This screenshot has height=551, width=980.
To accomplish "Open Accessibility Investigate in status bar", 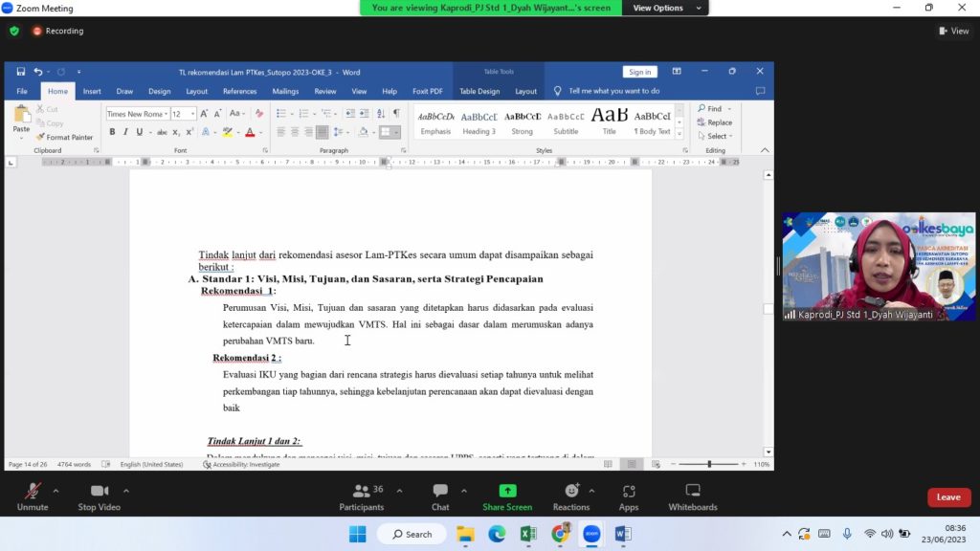I will point(241,464).
